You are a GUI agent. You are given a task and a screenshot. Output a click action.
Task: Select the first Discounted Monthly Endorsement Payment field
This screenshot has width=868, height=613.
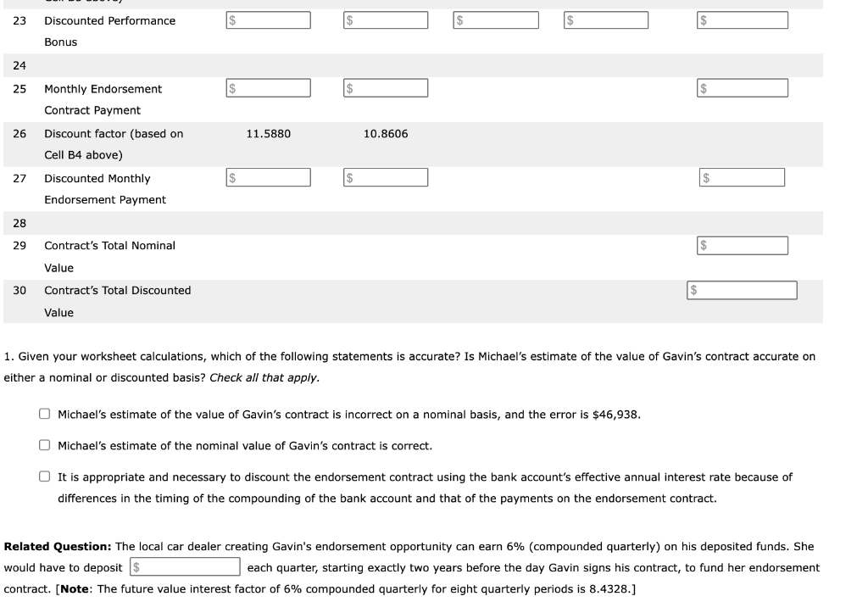pos(268,177)
